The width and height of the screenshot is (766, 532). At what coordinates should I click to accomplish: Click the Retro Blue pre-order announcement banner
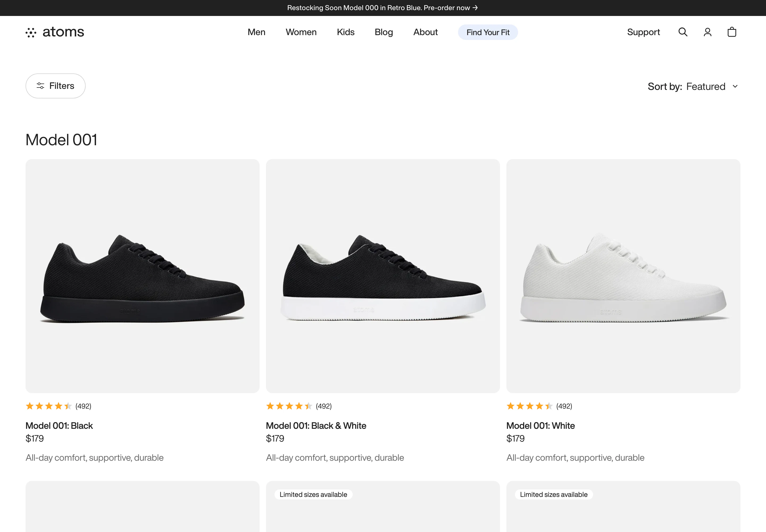383,8
